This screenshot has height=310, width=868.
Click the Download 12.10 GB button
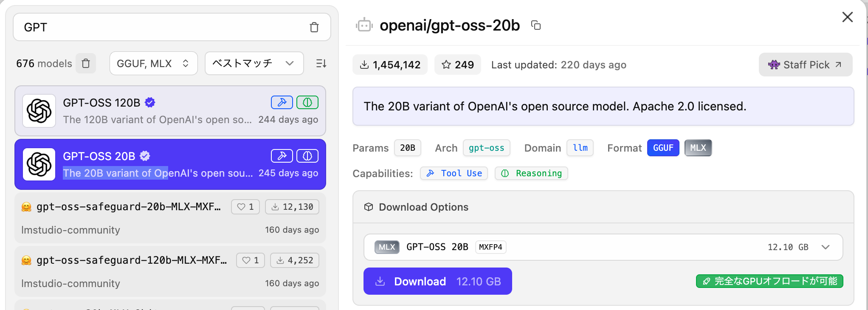tap(437, 281)
